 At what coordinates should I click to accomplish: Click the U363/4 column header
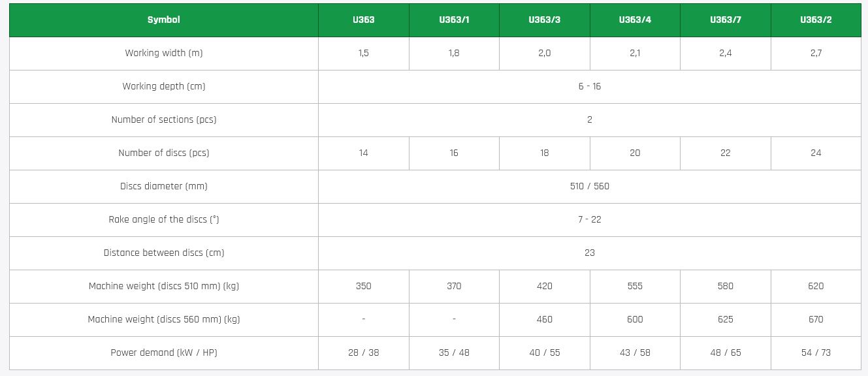point(635,20)
